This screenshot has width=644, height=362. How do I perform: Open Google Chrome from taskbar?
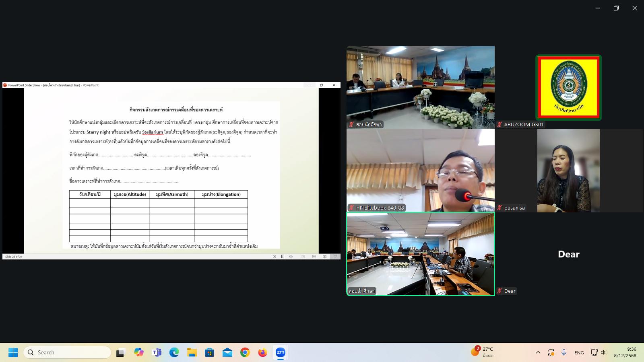[245, 353]
